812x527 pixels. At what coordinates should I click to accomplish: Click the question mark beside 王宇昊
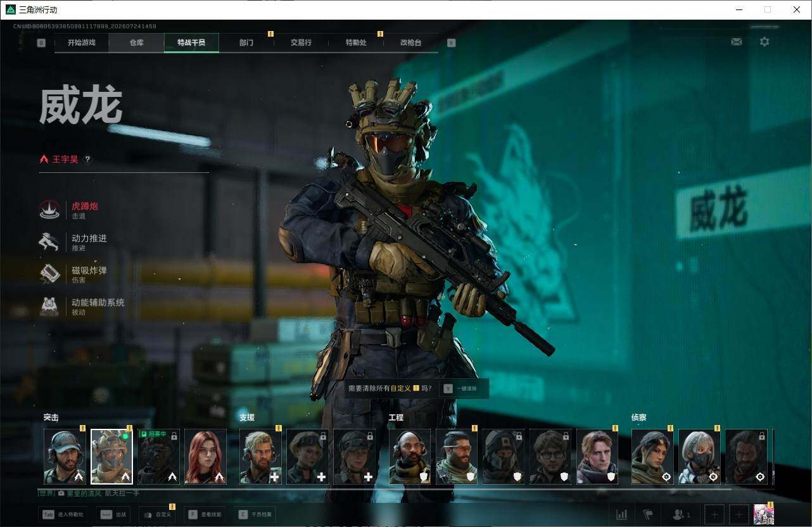[88, 160]
